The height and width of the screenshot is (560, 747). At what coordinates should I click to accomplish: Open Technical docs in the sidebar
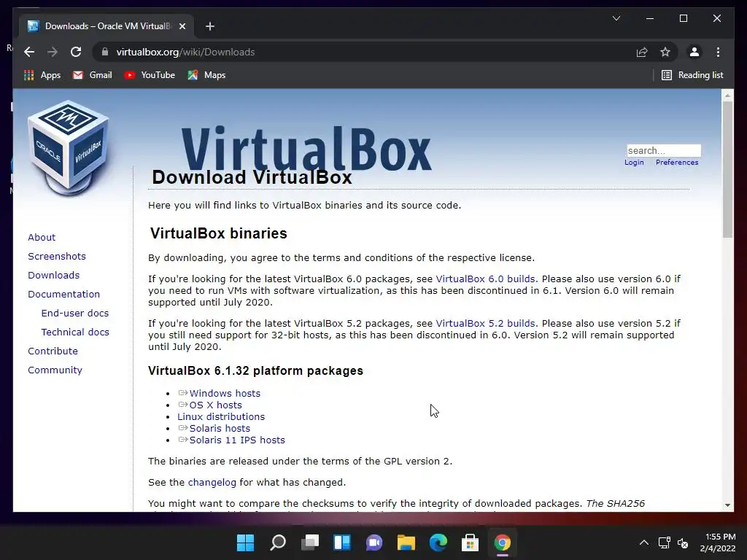pos(75,332)
